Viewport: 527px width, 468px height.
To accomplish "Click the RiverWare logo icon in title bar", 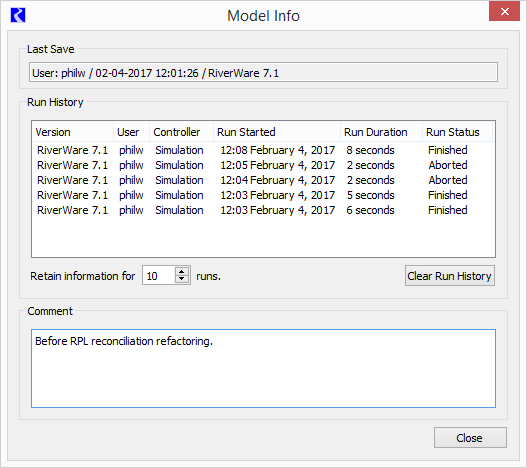I will [x=18, y=15].
